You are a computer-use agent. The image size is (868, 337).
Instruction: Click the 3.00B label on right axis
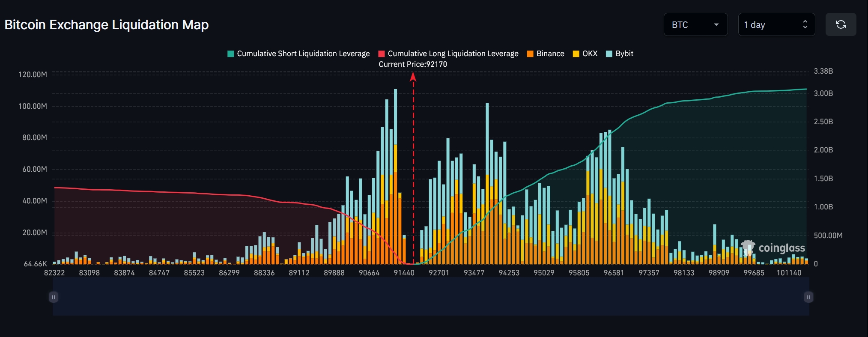pos(823,93)
